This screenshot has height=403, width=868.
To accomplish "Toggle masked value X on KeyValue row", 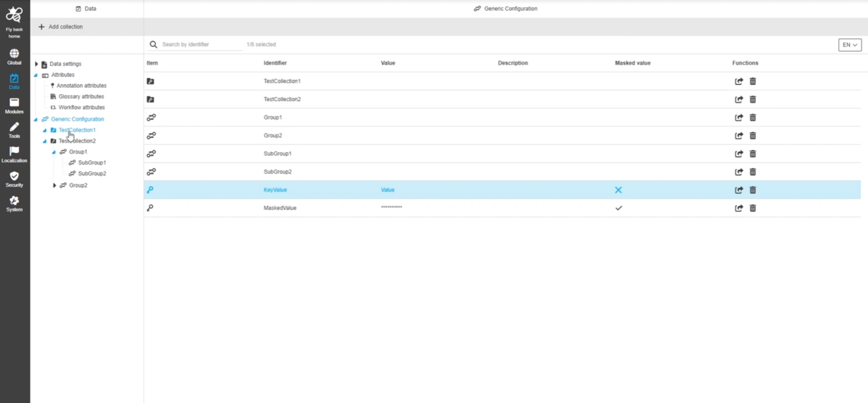I will coord(618,190).
